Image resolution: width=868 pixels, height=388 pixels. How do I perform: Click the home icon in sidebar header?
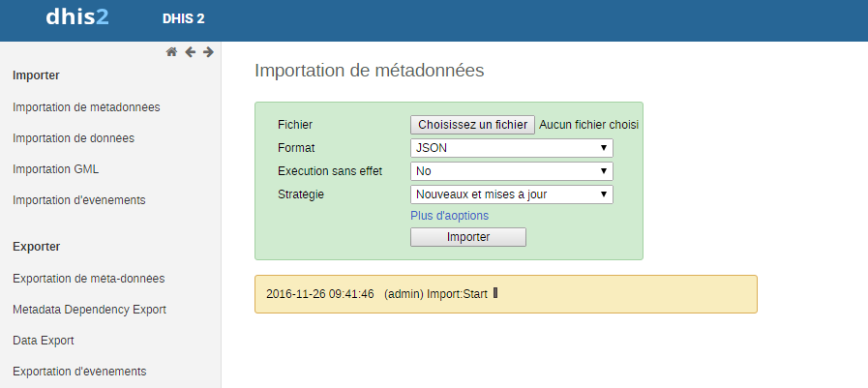point(171,52)
